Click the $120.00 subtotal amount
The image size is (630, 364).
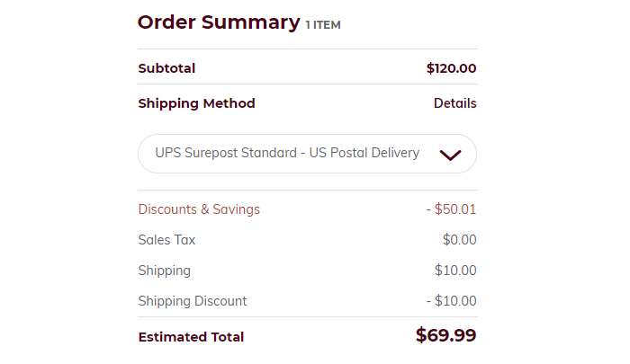451,68
